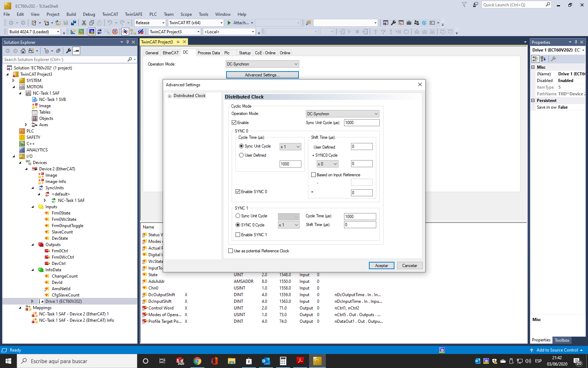Click the Solution Explorer Home icon

[x=23, y=51]
